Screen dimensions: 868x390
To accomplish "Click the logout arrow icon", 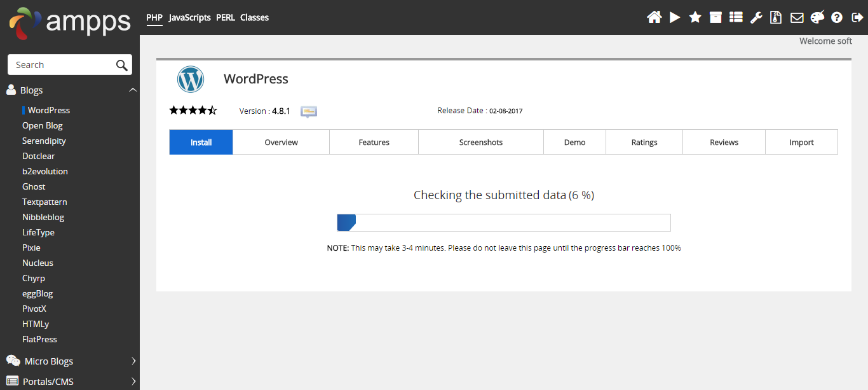I will 857,18.
